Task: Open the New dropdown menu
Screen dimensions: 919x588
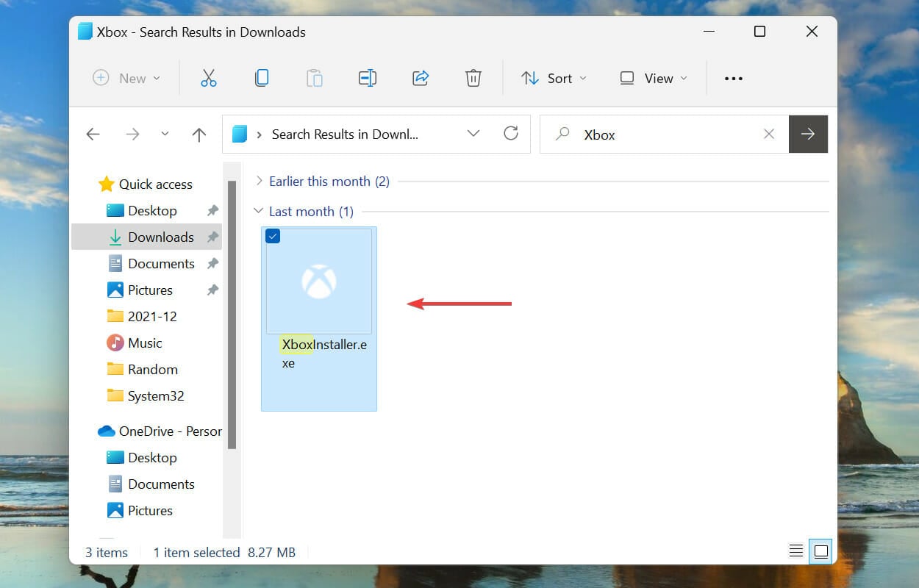Action: [126, 78]
